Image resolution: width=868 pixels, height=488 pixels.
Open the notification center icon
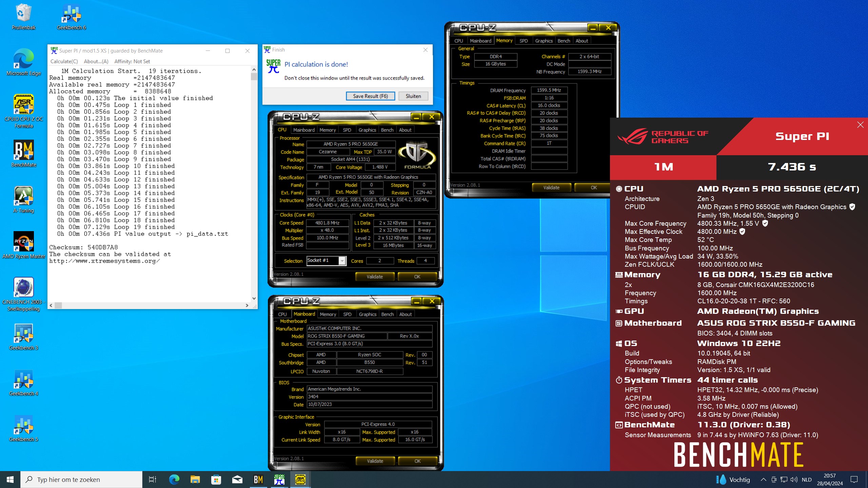coord(854,480)
